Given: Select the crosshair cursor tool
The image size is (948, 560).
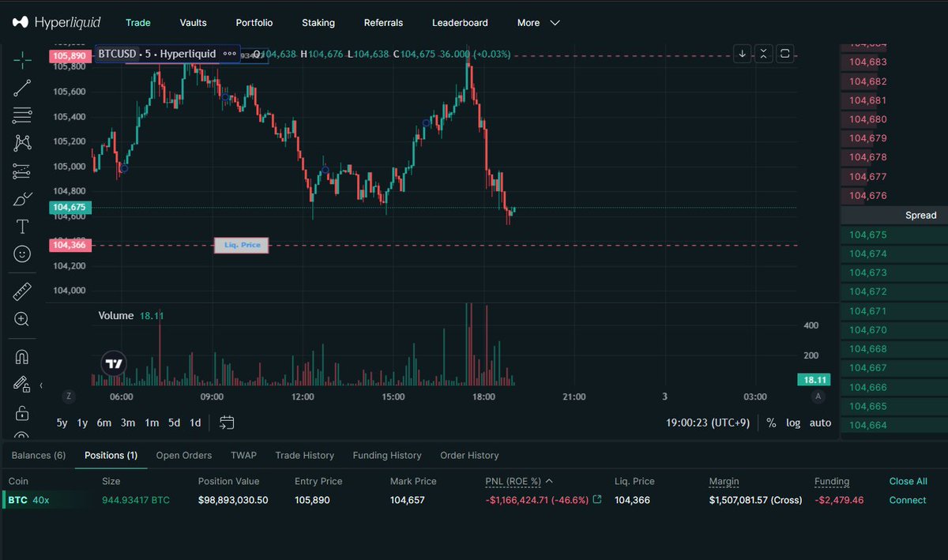Looking at the screenshot, I should tap(22, 59).
